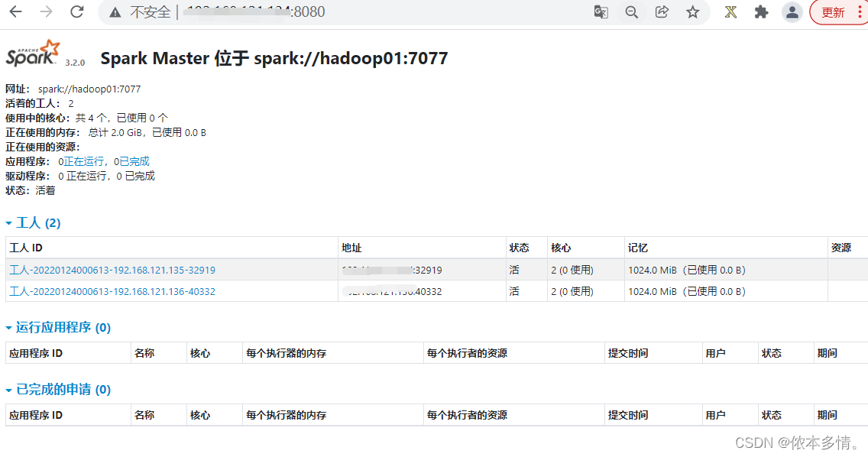This screenshot has height=457, width=868.
Task: Click the Spark Master page heading
Action: click(274, 58)
